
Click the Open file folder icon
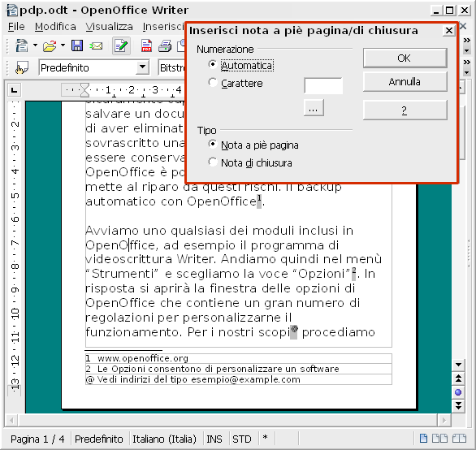[x=50, y=45]
